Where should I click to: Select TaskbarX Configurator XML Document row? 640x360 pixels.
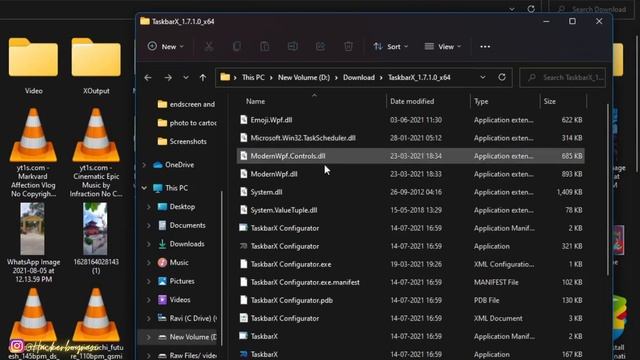(410, 318)
